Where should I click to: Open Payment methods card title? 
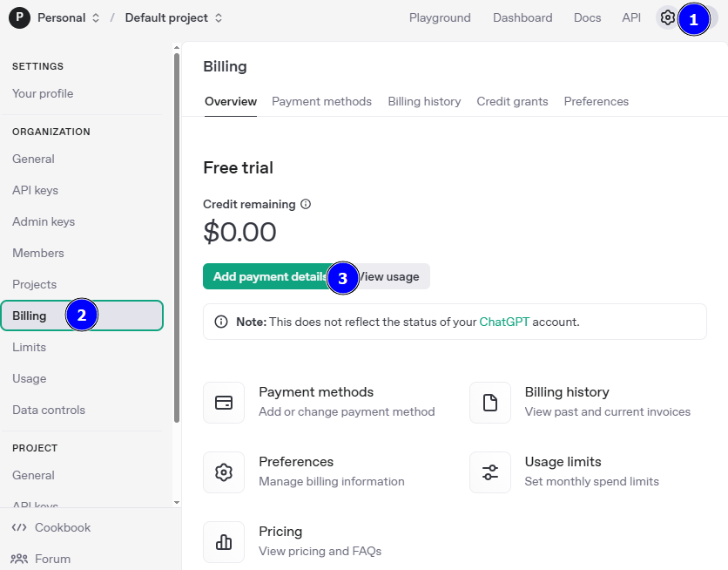pyautogui.click(x=316, y=392)
